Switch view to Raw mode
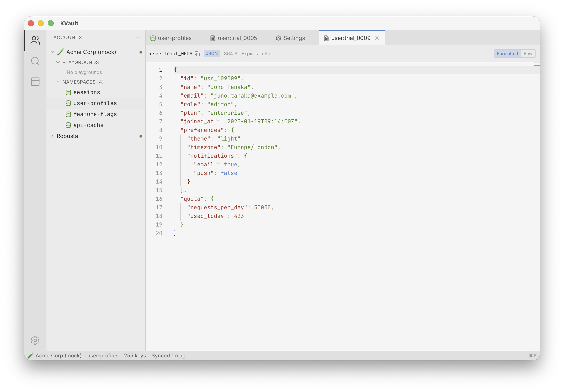Viewport: 564px width, 392px height. click(x=528, y=54)
